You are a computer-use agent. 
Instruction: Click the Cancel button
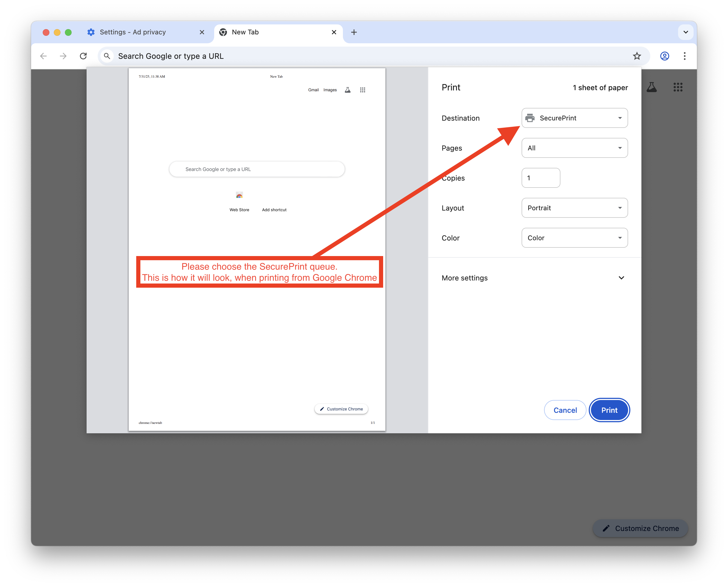click(565, 410)
